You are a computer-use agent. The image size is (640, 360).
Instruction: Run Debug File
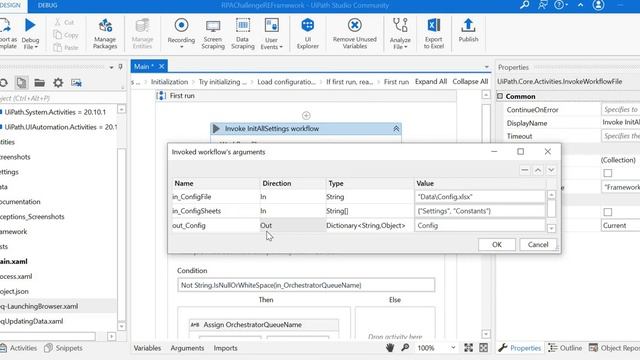30,34
